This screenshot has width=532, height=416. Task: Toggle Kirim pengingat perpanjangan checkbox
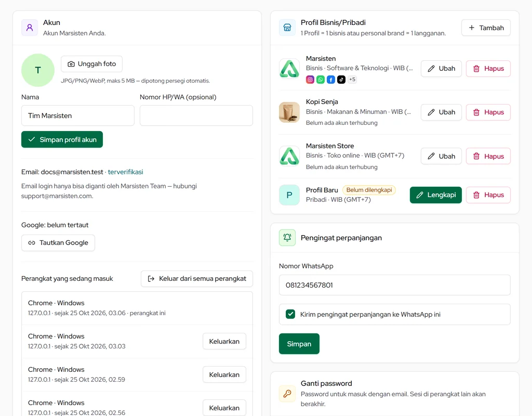pyautogui.click(x=290, y=314)
